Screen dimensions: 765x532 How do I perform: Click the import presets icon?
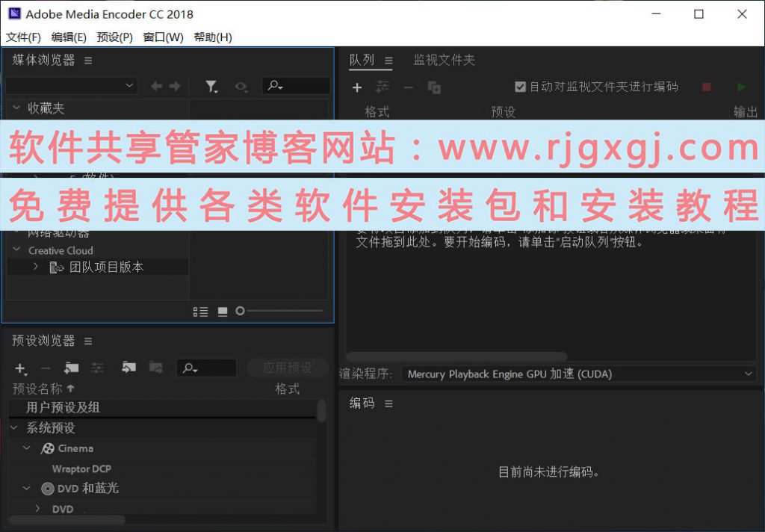pyautogui.click(x=128, y=368)
